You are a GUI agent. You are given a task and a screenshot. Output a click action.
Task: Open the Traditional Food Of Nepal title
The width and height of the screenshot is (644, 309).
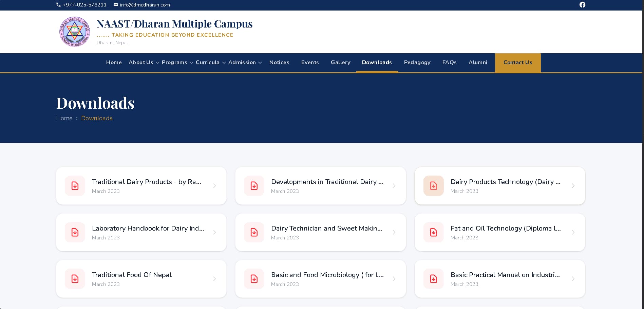pos(132,275)
